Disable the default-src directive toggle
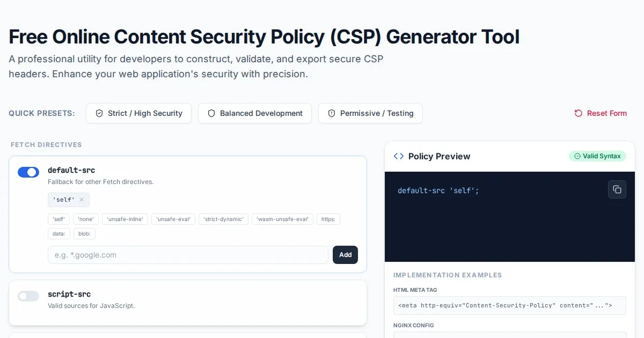The height and width of the screenshot is (338, 644). point(28,172)
